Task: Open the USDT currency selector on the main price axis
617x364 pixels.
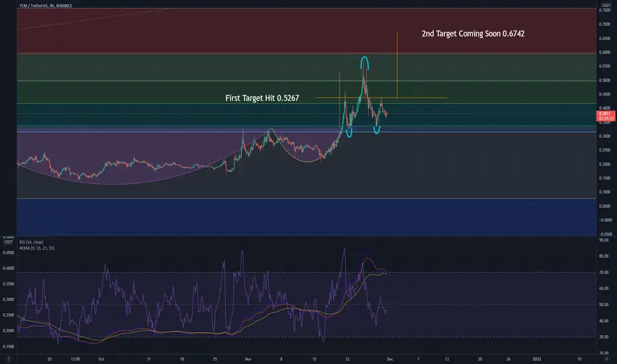Action: (606, 5)
